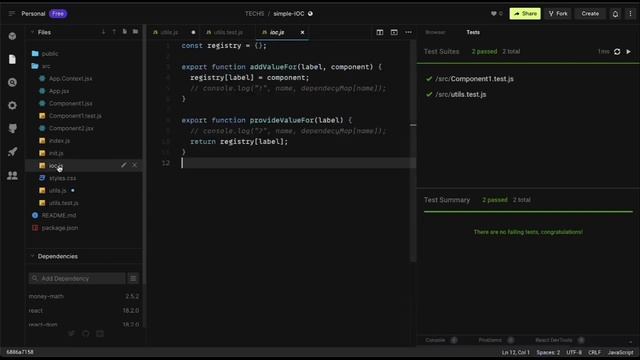Viewport: 640px width, 360px height.
Task: Click the Twitter icon below dependencies
Action: [x=71, y=333]
